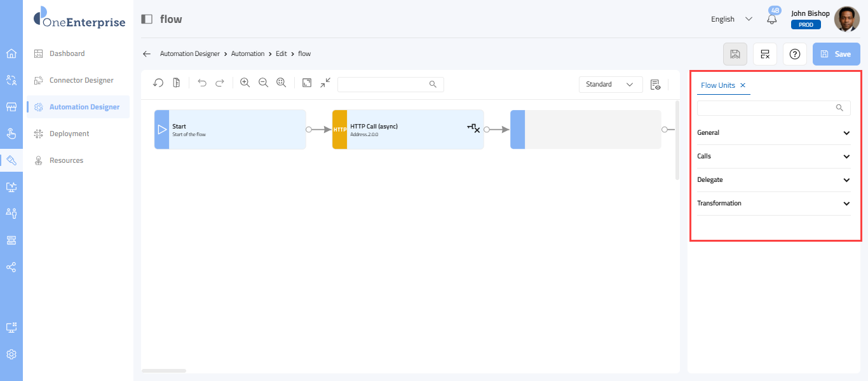
Task: Select the Deployment menu item
Action: [69, 134]
